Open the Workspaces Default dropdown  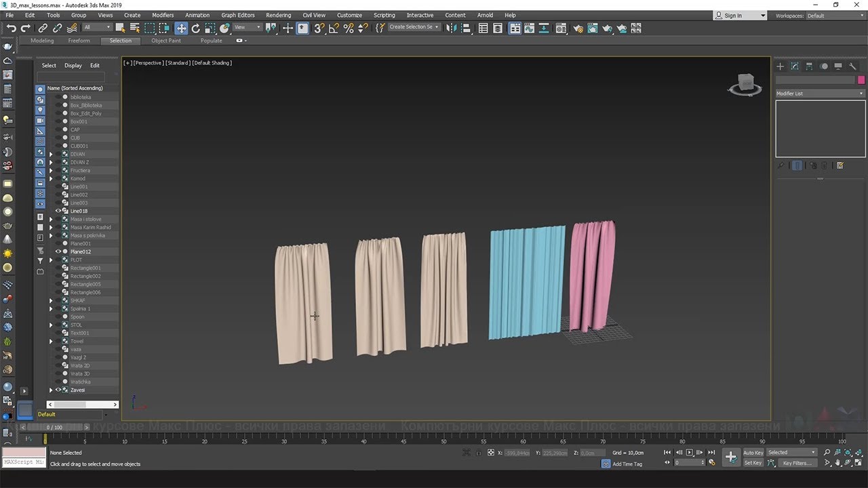coord(835,16)
